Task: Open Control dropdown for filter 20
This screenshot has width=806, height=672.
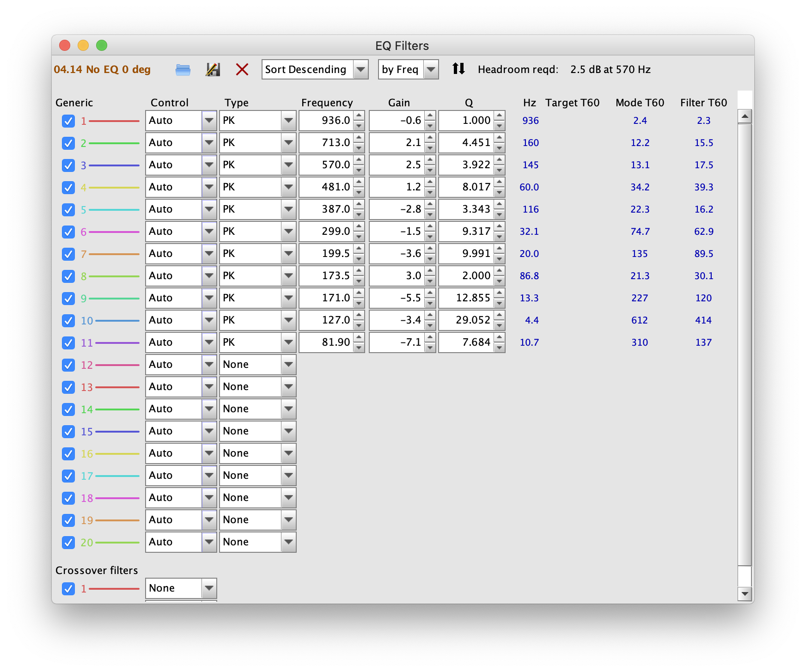Action: pyautogui.click(x=181, y=542)
